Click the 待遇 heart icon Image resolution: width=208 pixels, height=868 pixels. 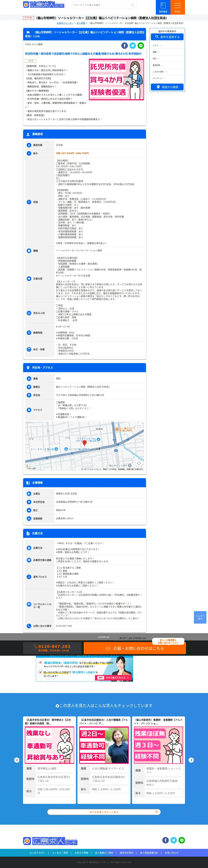pyautogui.click(x=29, y=202)
